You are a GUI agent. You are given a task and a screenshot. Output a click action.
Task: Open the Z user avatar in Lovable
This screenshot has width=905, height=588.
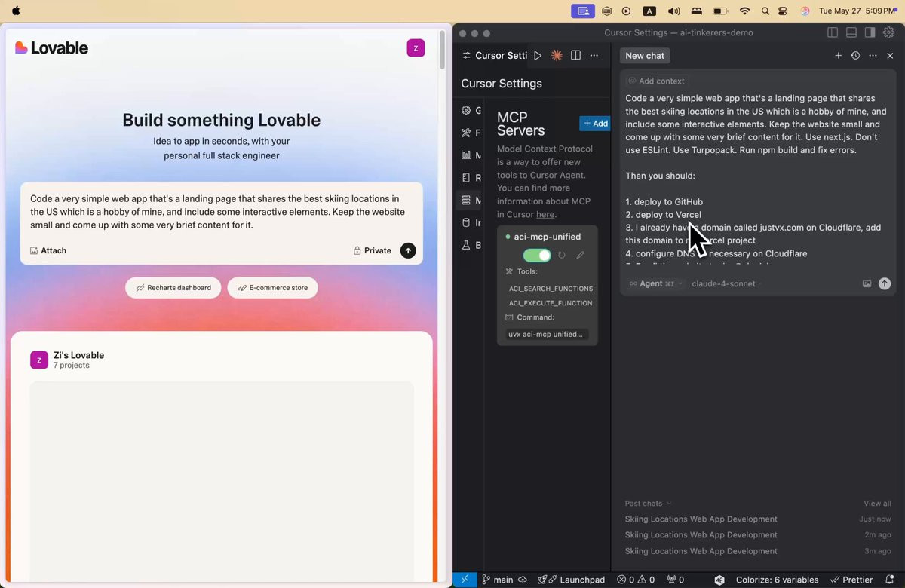coord(416,48)
